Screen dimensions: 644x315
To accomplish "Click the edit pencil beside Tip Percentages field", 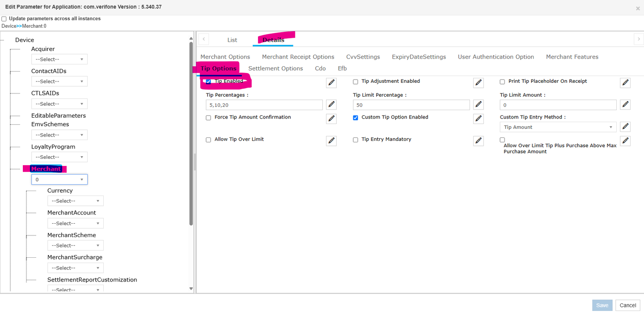I will [331, 104].
